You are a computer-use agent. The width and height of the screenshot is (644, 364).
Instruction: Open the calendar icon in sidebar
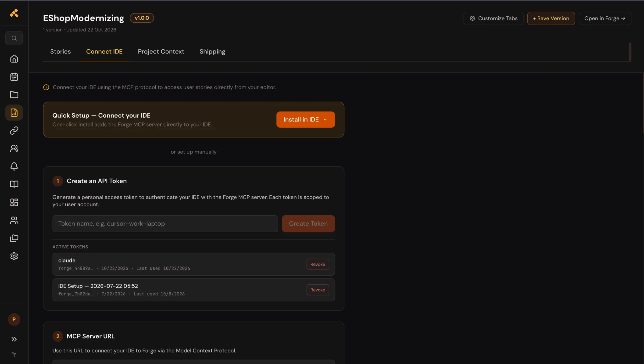click(14, 77)
